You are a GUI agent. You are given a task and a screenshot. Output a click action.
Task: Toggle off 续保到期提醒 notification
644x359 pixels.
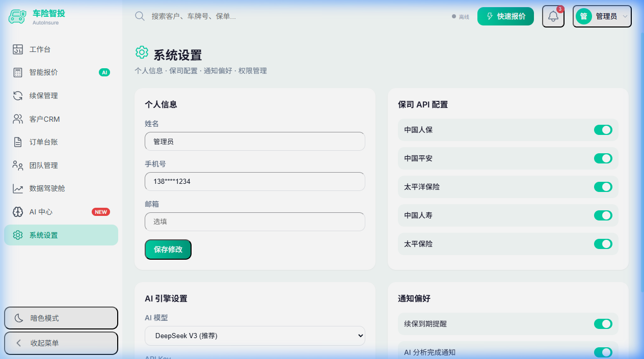[603, 324]
